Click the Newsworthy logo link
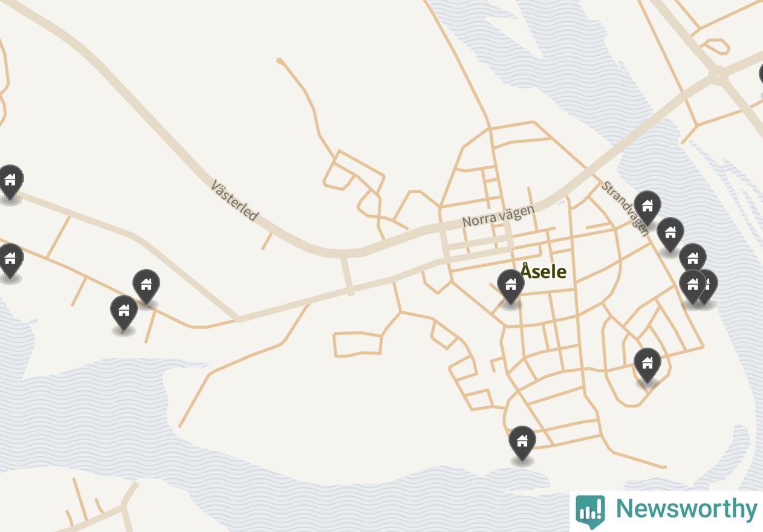 (x=666, y=511)
